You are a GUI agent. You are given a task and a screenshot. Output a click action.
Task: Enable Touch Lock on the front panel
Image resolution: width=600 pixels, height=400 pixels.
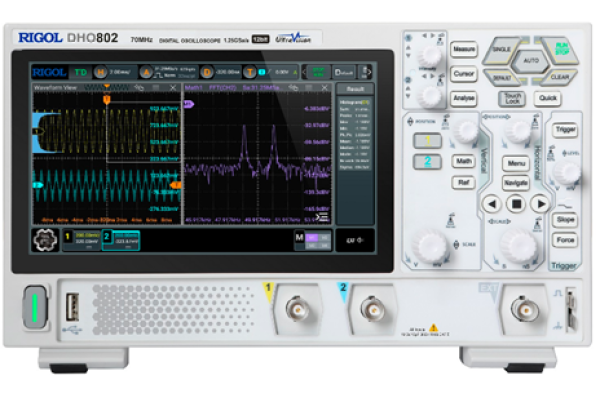pos(512,98)
